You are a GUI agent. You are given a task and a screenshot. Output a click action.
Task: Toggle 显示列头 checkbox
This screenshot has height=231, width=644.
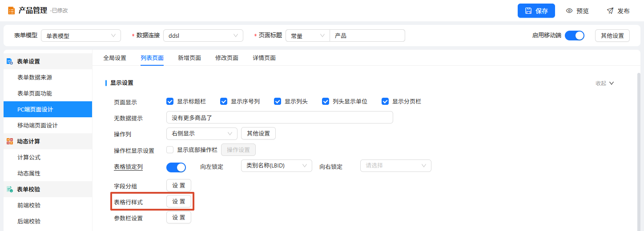[278, 101]
